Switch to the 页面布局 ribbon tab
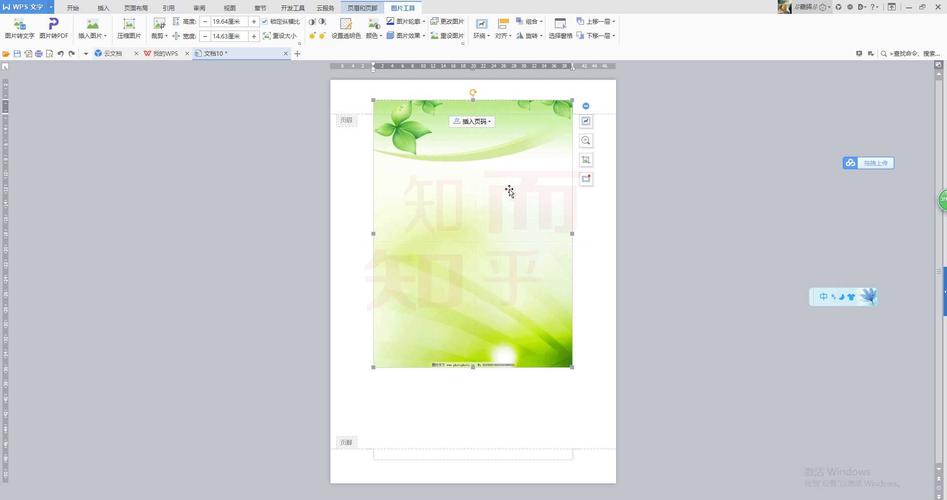The image size is (947, 500). (136, 7)
